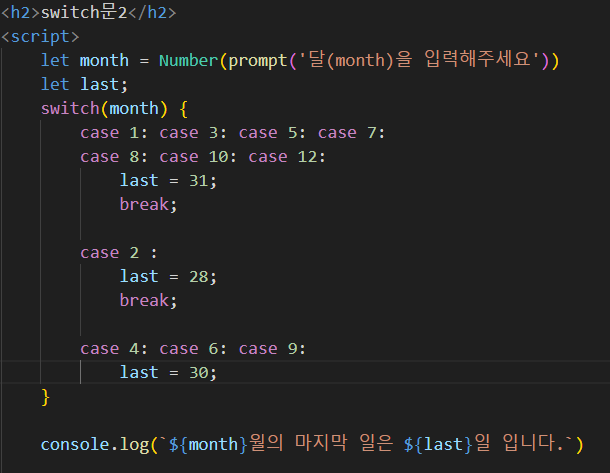Click 'case 4:' label
Viewport: 610px width, 473px height.
point(114,349)
